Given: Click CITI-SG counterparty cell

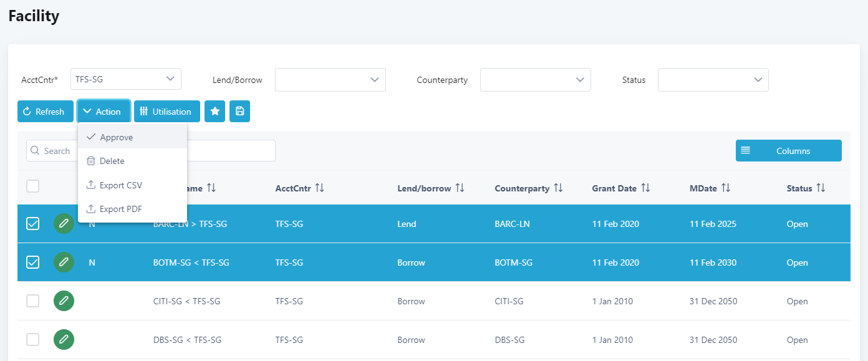Looking at the screenshot, I should point(509,301).
